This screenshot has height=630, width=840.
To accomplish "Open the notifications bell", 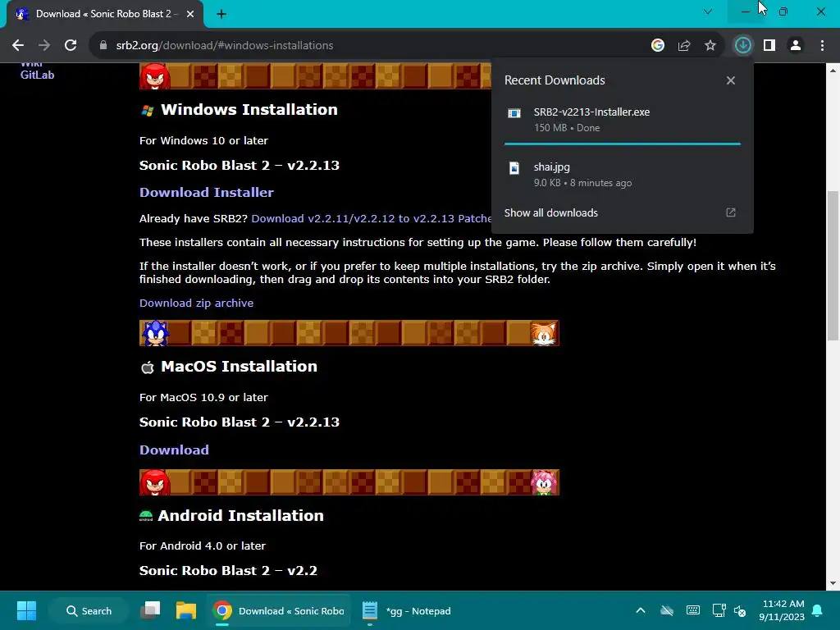I will pyautogui.click(x=818, y=610).
